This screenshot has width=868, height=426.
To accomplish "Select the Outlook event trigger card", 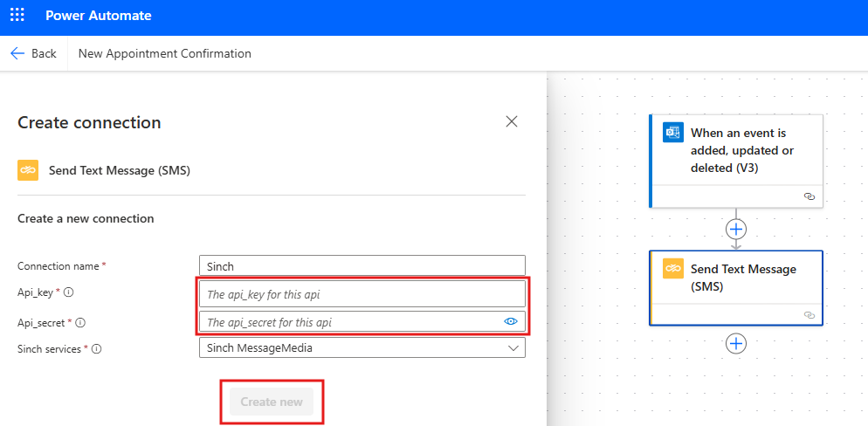I will click(x=736, y=161).
